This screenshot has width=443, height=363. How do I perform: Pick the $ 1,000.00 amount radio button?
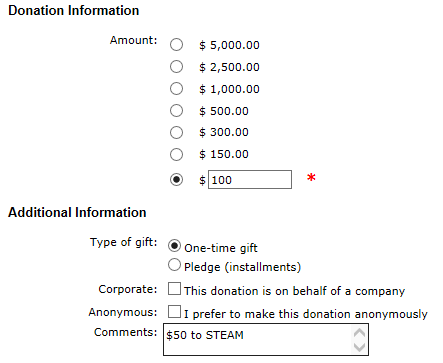(176, 89)
